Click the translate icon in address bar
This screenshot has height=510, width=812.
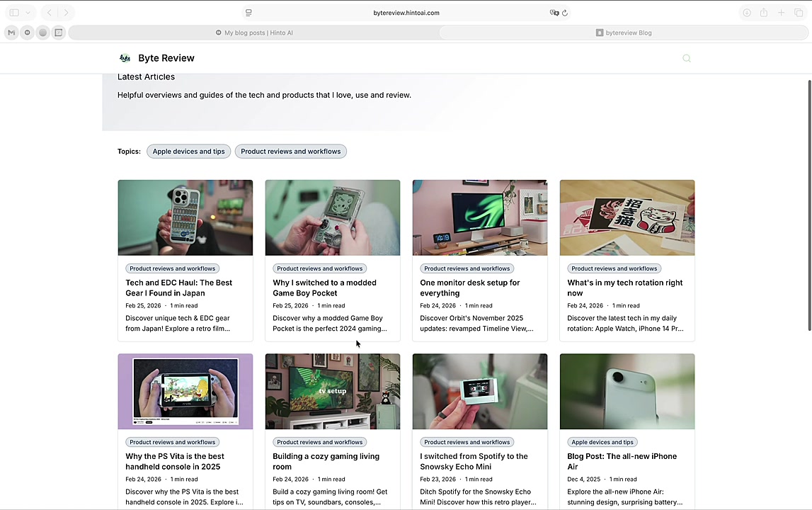click(x=554, y=13)
